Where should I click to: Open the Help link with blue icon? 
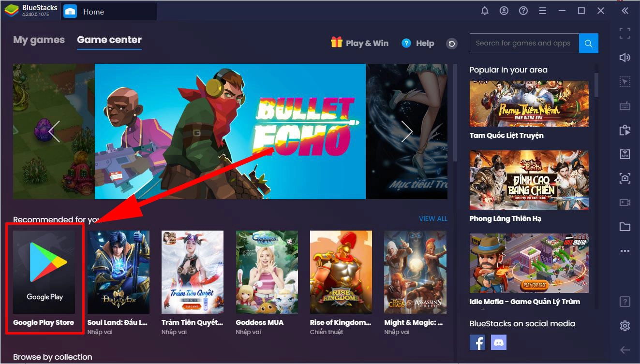coord(418,44)
